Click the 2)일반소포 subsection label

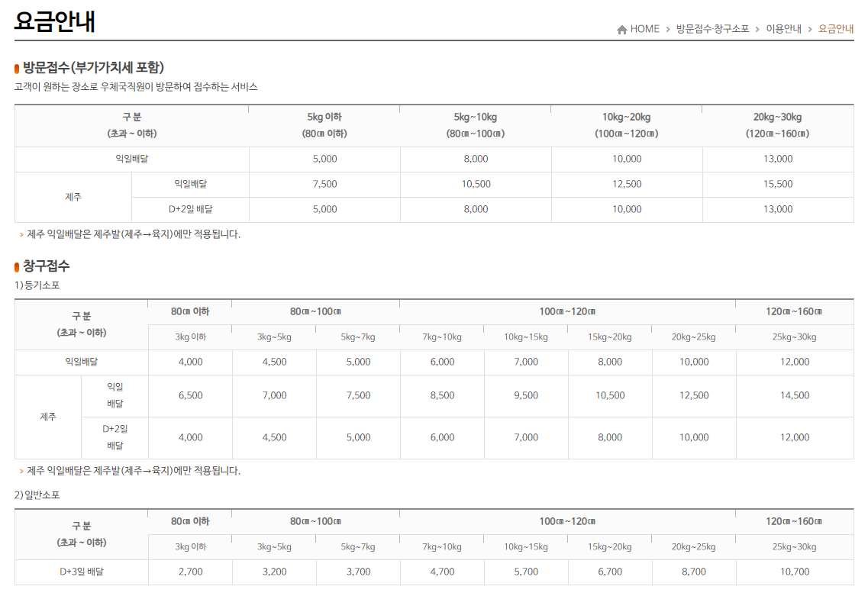[37, 495]
